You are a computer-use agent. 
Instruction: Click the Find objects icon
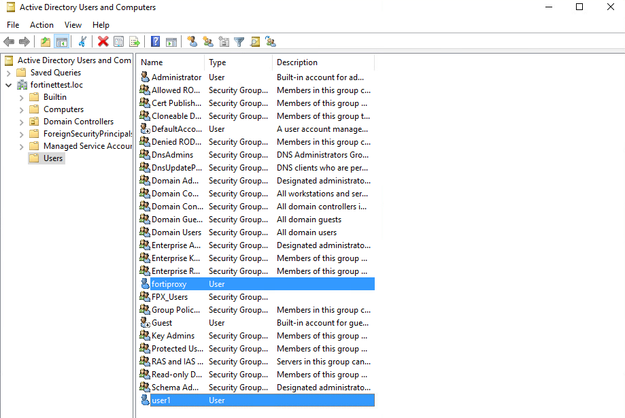[255, 41]
